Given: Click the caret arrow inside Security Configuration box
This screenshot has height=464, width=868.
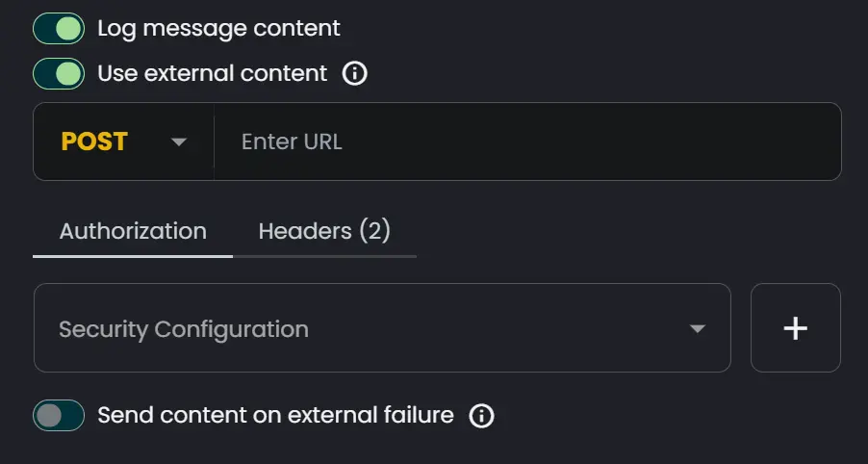Looking at the screenshot, I should (x=698, y=329).
